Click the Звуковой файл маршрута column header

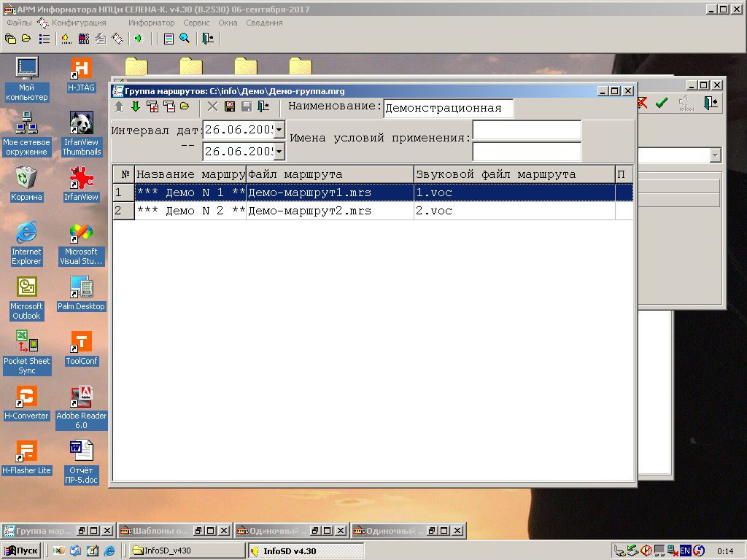tap(514, 174)
